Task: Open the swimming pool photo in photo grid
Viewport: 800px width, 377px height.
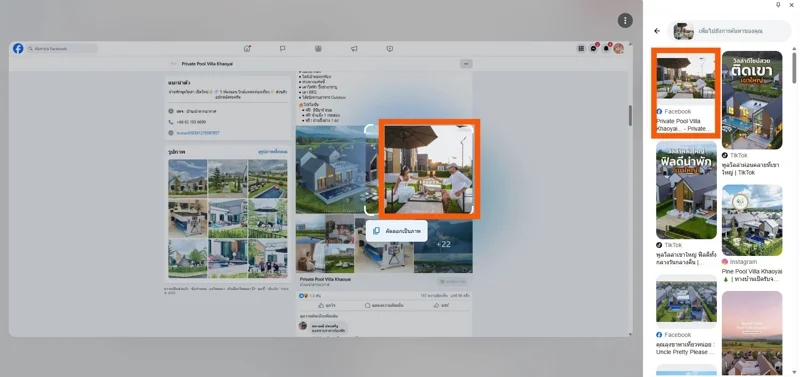Action: [x=267, y=178]
